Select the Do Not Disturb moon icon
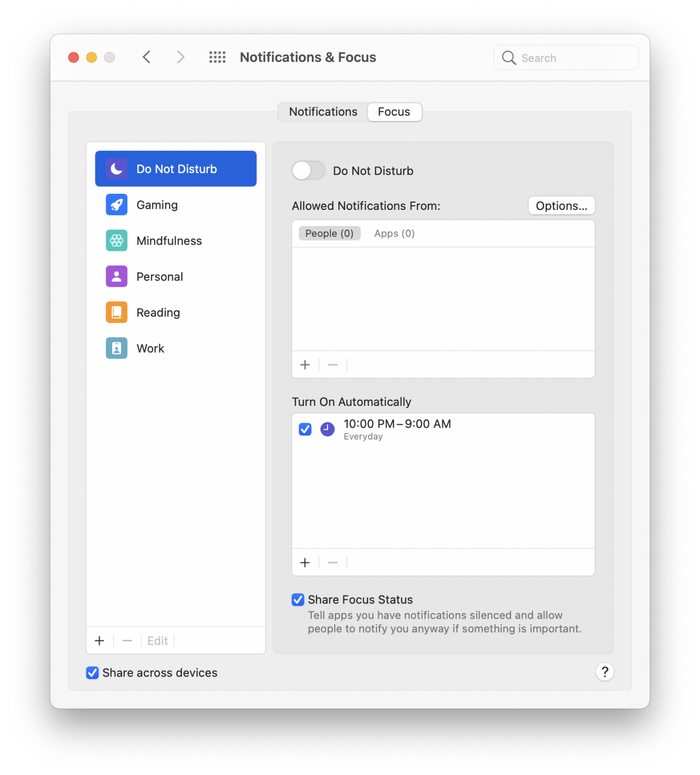 coord(116,169)
